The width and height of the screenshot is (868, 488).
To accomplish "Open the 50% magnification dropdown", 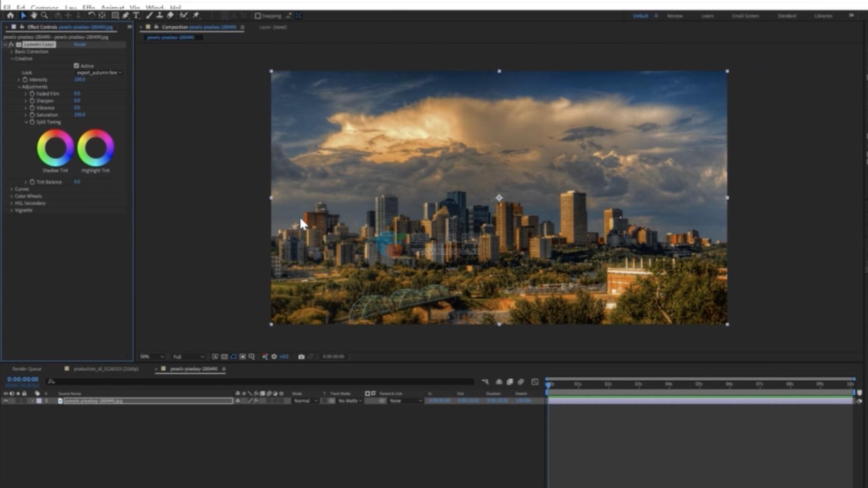I will click(x=151, y=357).
